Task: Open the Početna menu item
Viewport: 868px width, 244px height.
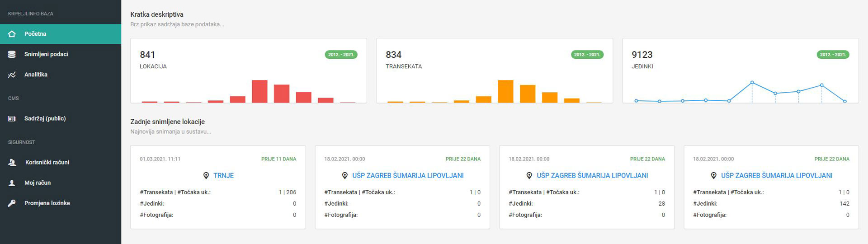Action: pyautogui.click(x=61, y=34)
